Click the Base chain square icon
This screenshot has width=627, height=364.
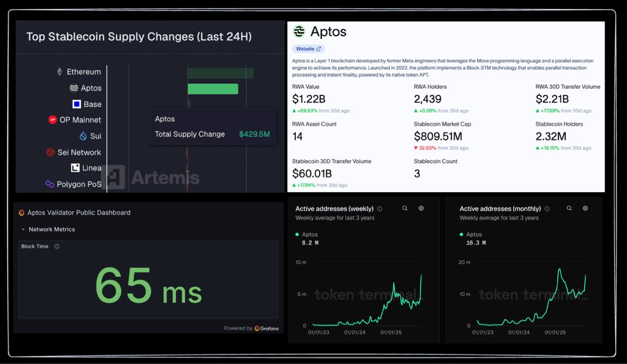pos(77,104)
